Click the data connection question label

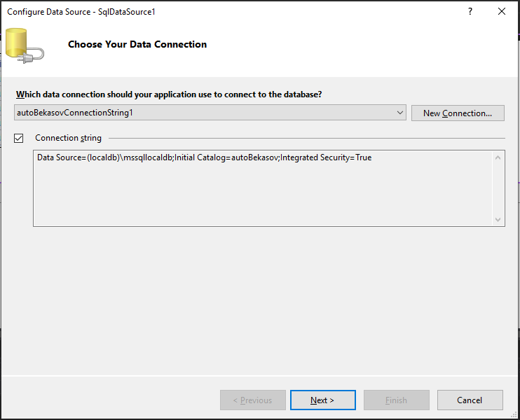pos(169,94)
